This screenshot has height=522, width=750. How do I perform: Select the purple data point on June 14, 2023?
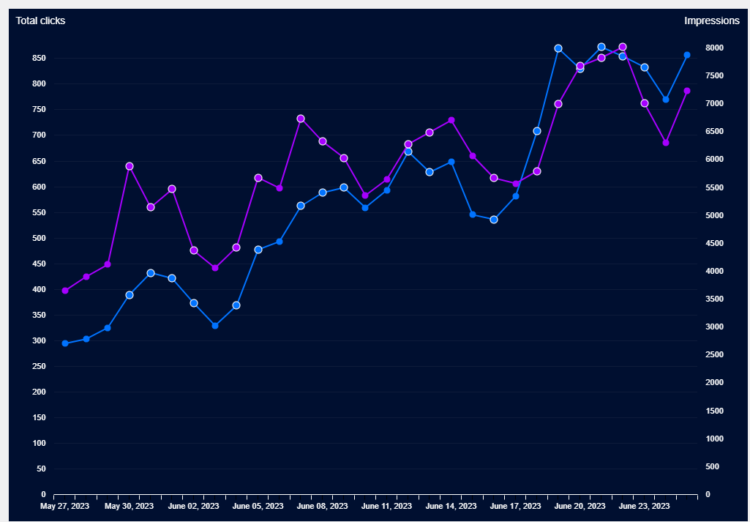[451, 120]
